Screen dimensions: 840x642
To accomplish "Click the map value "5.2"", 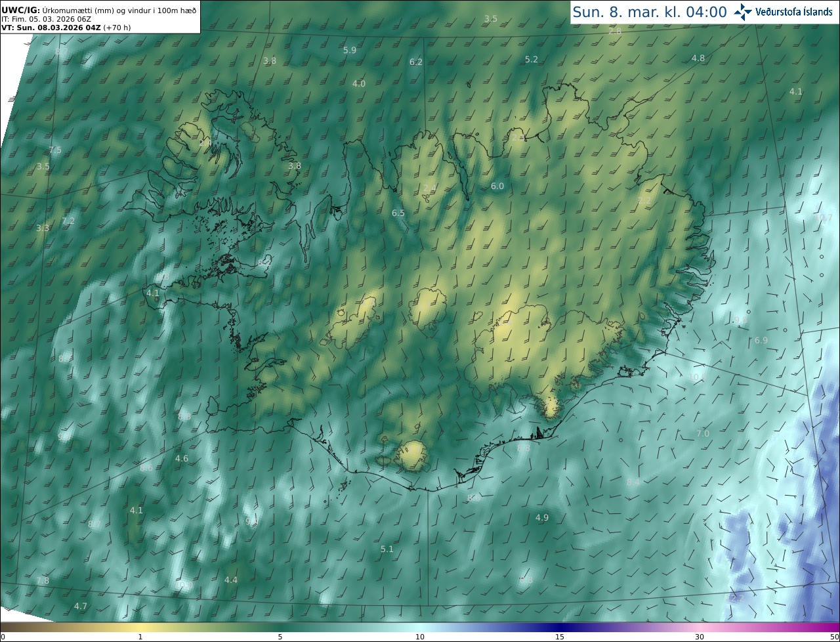I will 532,60.
